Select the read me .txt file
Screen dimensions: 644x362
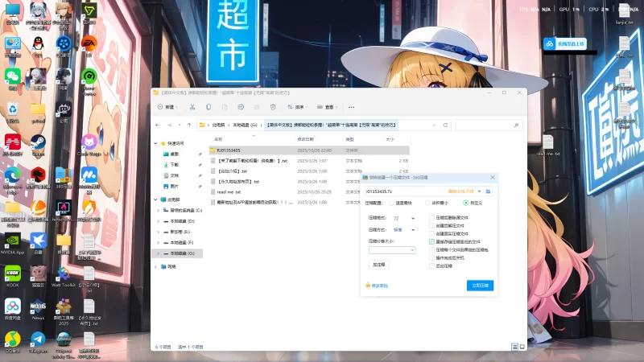point(229,192)
